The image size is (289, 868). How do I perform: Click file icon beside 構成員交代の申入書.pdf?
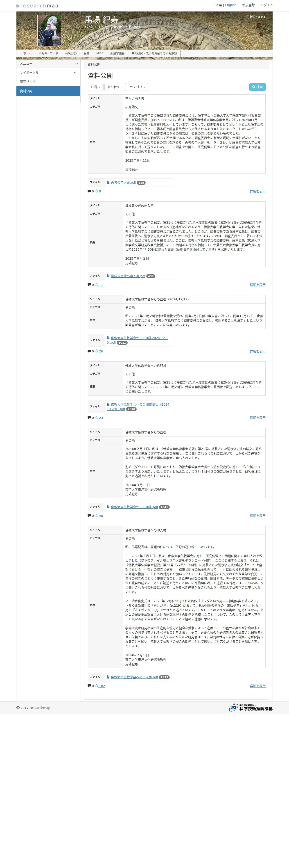[x=108, y=276]
